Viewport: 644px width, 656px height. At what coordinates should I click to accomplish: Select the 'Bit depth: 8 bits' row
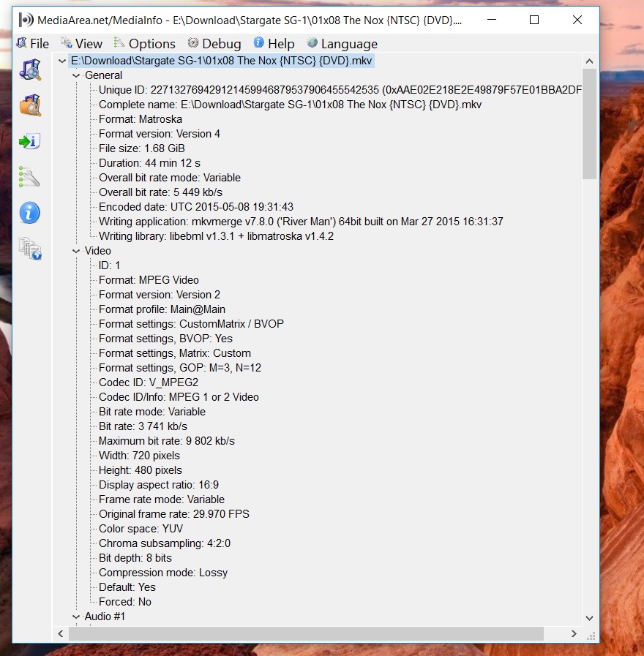pyautogui.click(x=135, y=559)
